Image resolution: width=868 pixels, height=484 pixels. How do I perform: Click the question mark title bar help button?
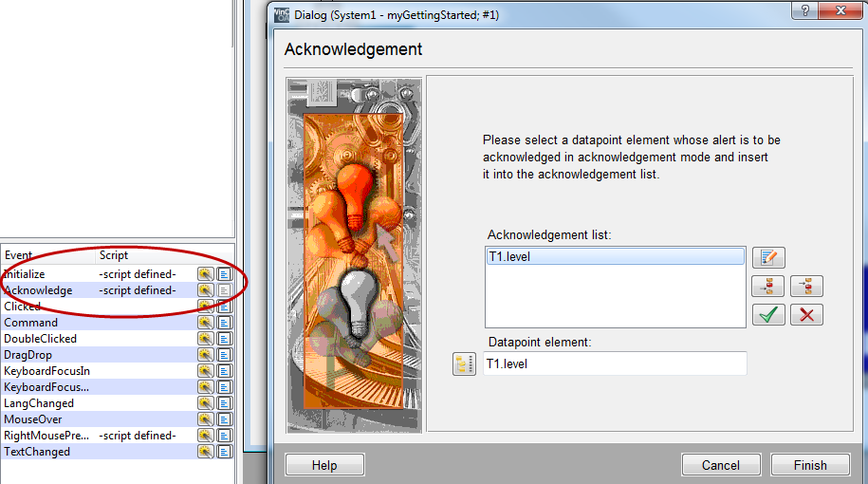tap(804, 10)
